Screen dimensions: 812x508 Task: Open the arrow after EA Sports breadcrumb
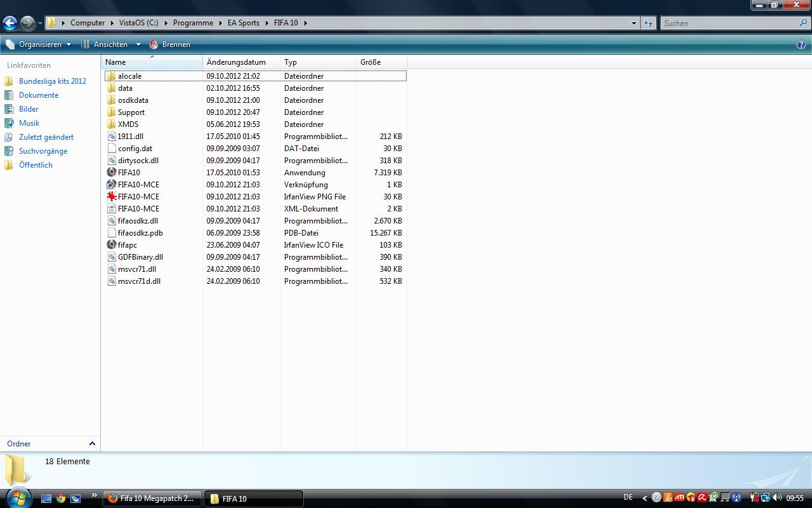(267, 23)
